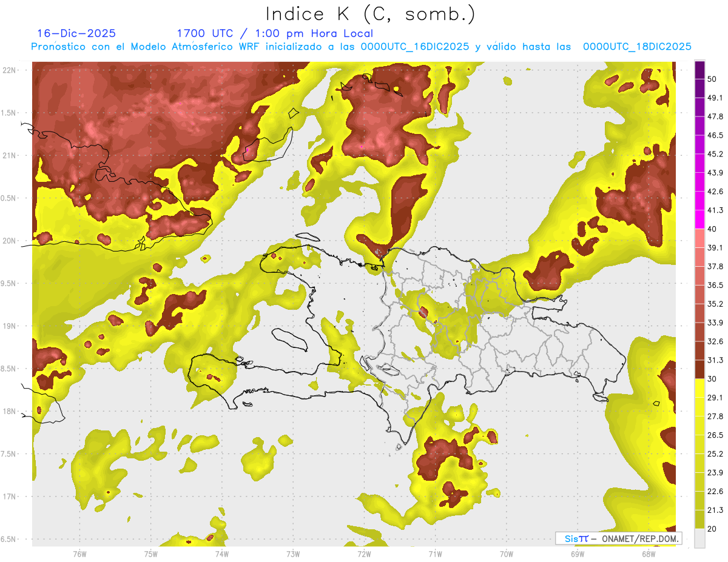
Task: Click the color scale value '30'
Action: pos(712,379)
